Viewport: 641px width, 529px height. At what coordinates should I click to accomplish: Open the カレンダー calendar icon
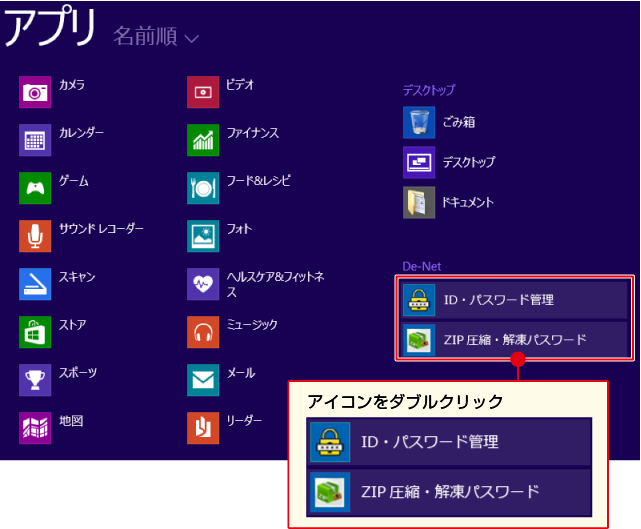tap(35, 140)
